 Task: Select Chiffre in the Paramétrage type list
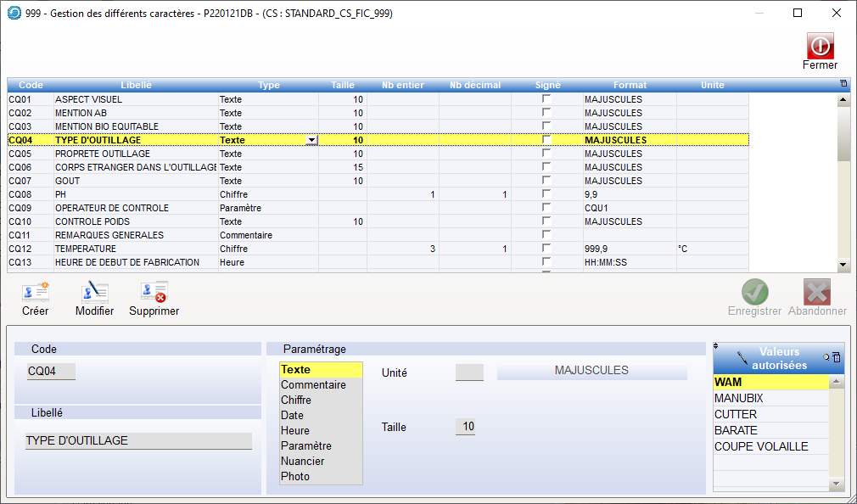(296, 400)
